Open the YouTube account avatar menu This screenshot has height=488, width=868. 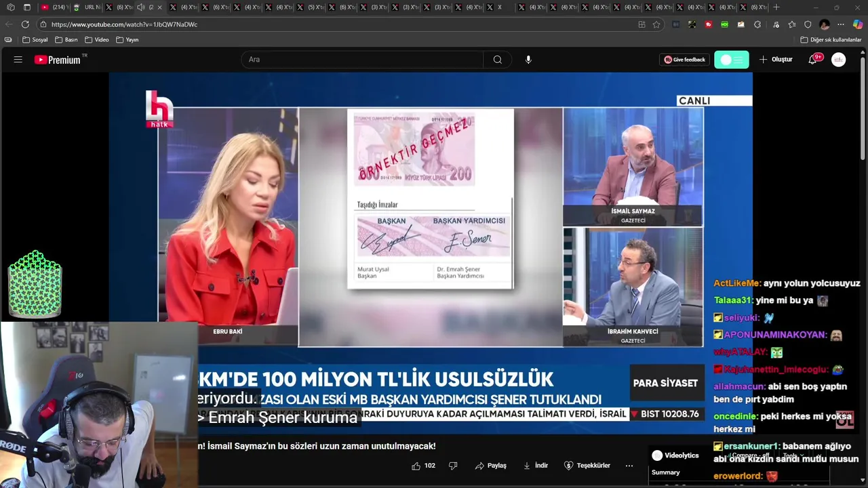click(839, 60)
